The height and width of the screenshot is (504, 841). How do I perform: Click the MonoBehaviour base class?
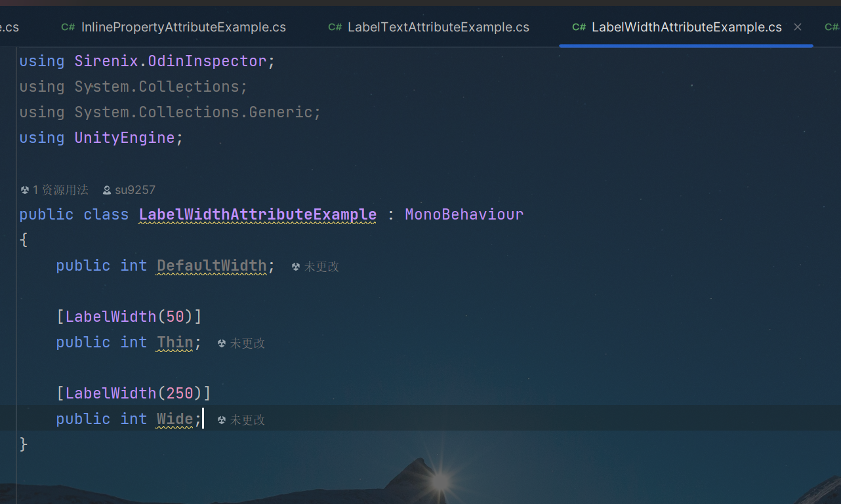(464, 214)
